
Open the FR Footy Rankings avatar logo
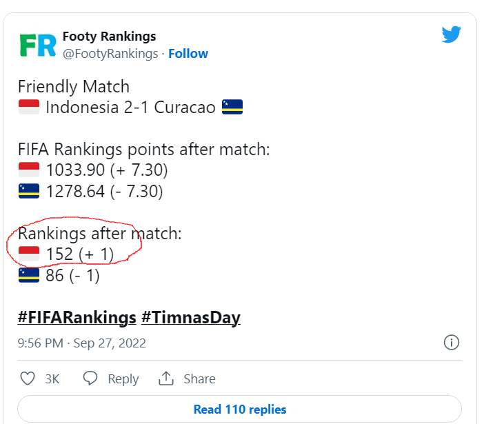pos(37,45)
